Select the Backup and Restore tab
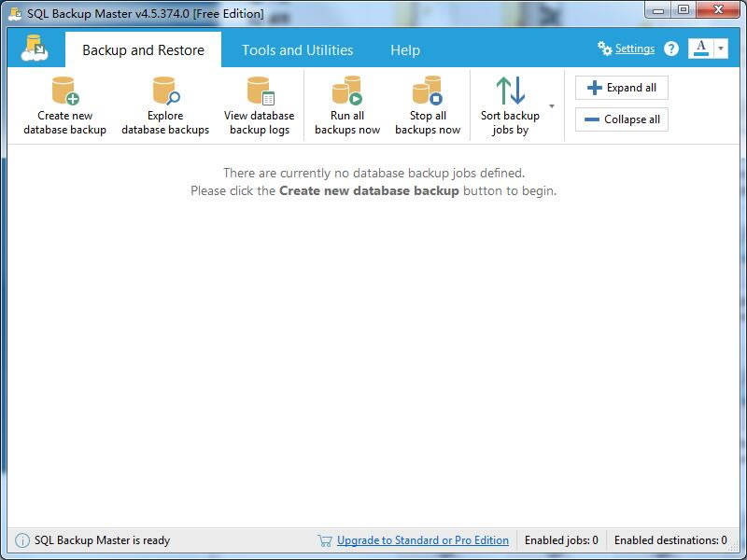 [143, 49]
